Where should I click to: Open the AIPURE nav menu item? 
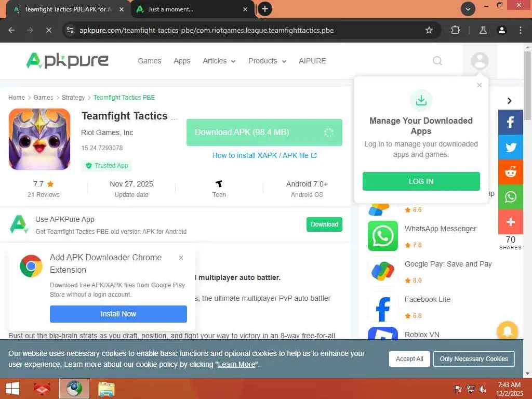312,61
